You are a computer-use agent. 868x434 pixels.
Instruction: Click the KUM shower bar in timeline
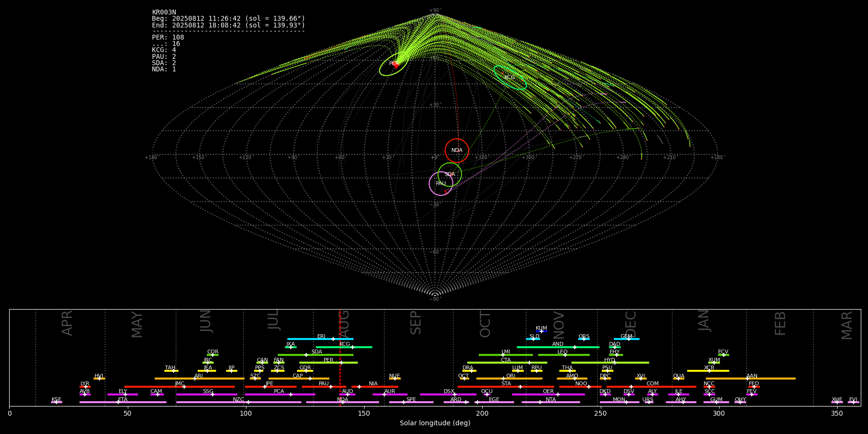[542, 331]
